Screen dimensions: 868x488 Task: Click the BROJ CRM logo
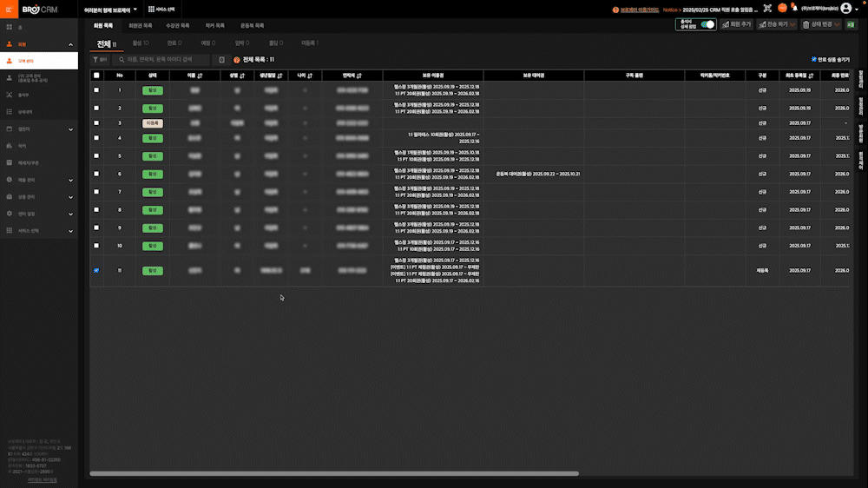coord(40,10)
